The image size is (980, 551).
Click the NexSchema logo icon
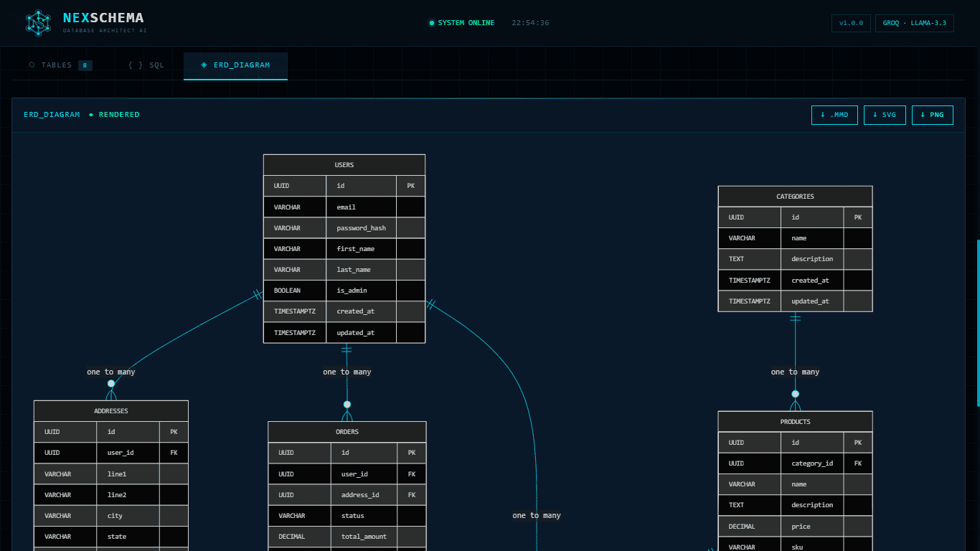click(39, 23)
